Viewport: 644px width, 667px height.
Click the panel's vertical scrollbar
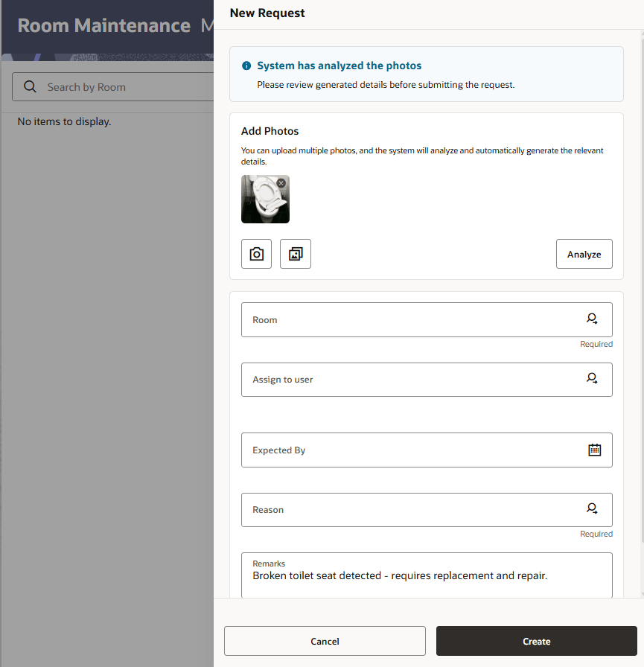(x=642, y=291)
